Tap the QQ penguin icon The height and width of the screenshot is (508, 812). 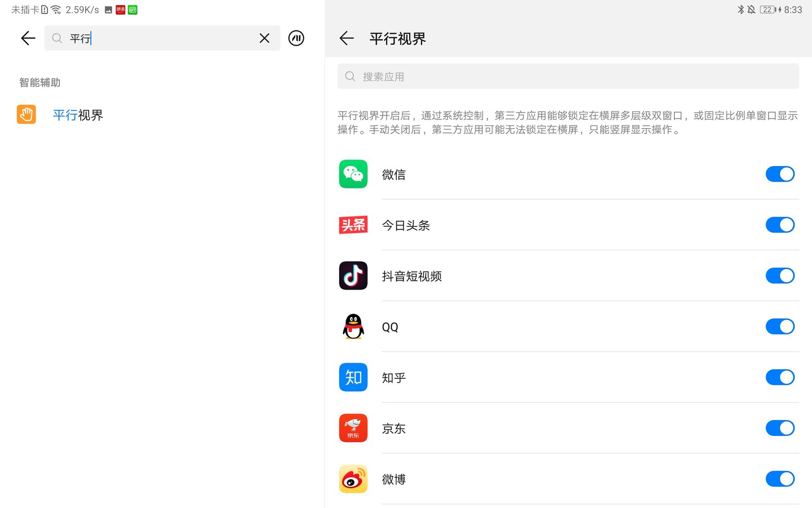353,327
